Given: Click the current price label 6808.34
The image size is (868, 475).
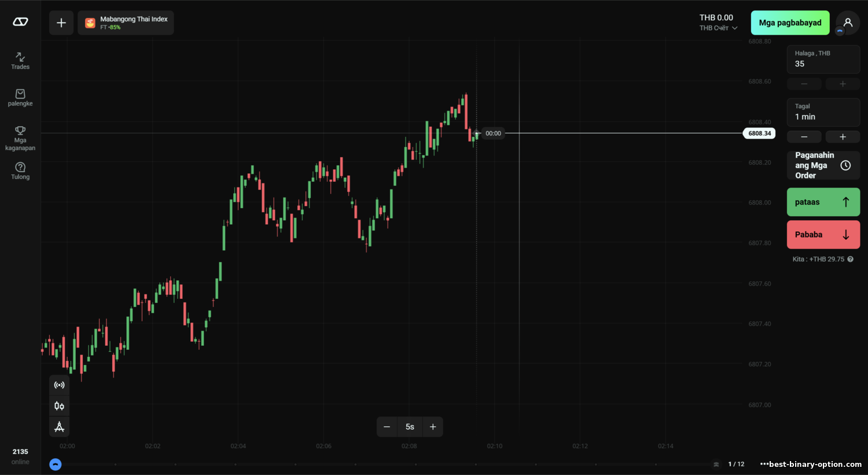Looking at the screenshot, I should point(759,133).
